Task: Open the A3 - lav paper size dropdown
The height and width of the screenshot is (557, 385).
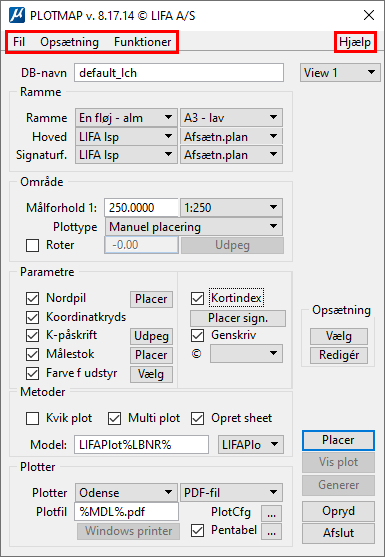Action: tap(232, 118)
